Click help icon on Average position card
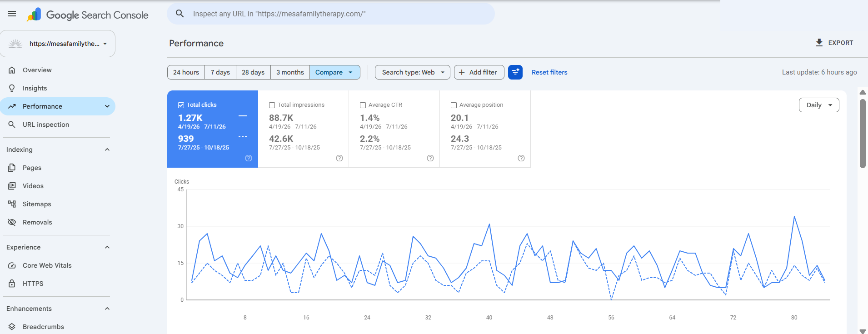Viewport: 868px width, 334px height. pos(521,158)
